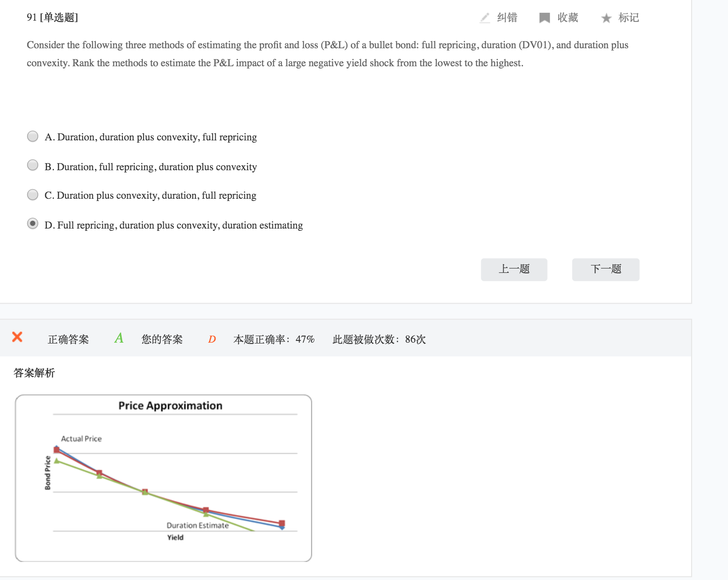728x580 pixels.
Task: Click the red X wrong-answer icon
Action: pyautogui.click(x=17, y=337)
